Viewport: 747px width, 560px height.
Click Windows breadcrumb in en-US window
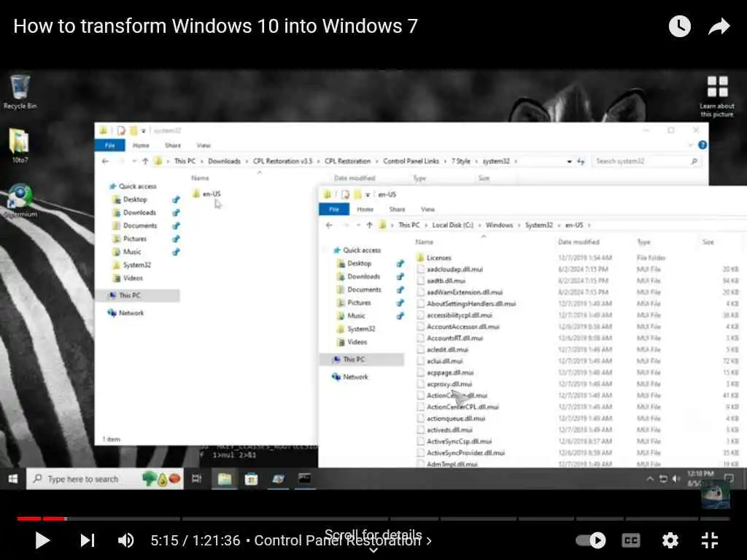tap(499, 225)
